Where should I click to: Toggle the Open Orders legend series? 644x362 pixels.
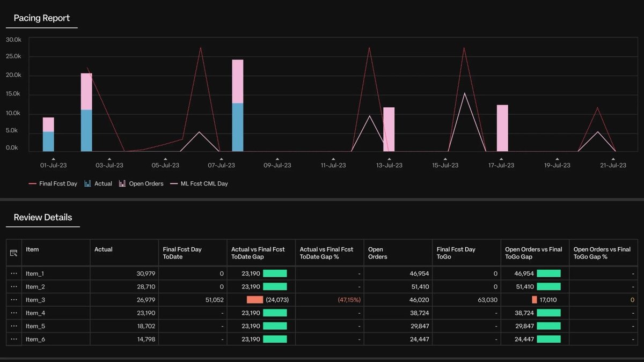141,183
